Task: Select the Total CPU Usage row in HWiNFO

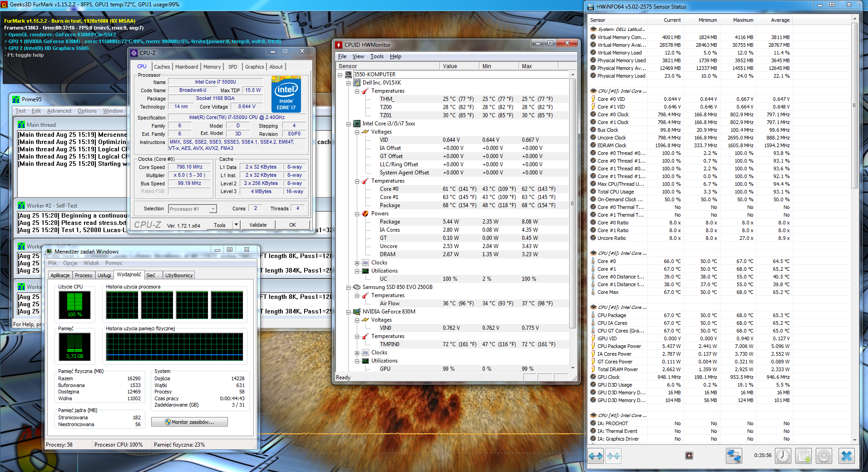Action: tap(691, 192)
